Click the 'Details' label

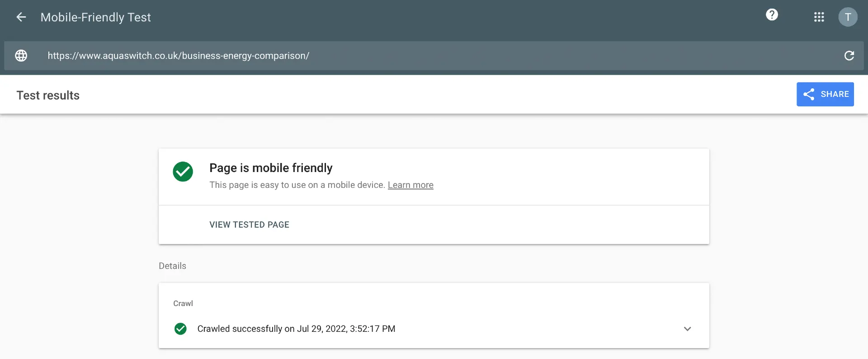[172, 266]
